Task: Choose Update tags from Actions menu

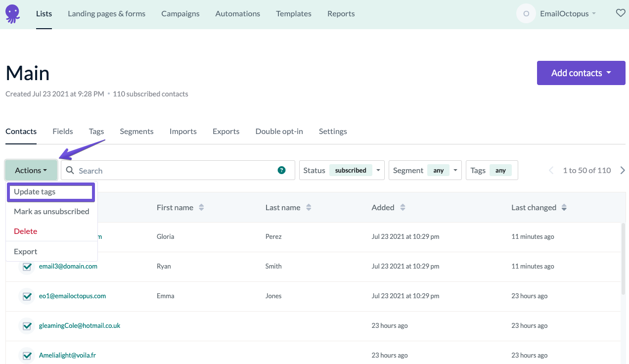Action: pos(51,192)
